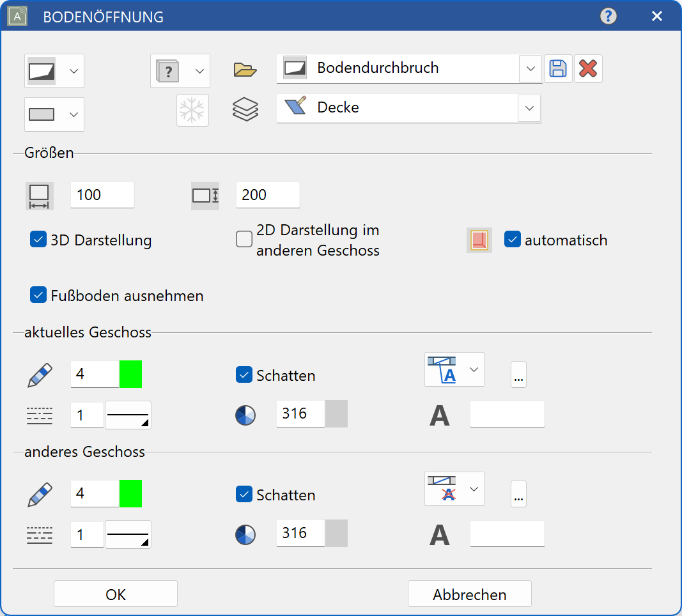Expand the Bodendurchbruch preset dropdown
The image size is (682, 616).
tap(531, 68)
